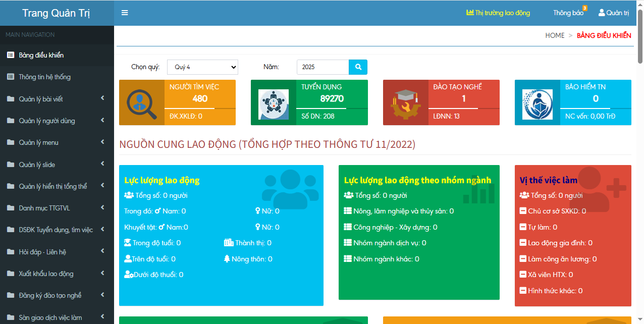The width and height of the screenshot is (644, 324).
Task: Click the magnifier search button beside year
Action: click(x=358, y=67)
